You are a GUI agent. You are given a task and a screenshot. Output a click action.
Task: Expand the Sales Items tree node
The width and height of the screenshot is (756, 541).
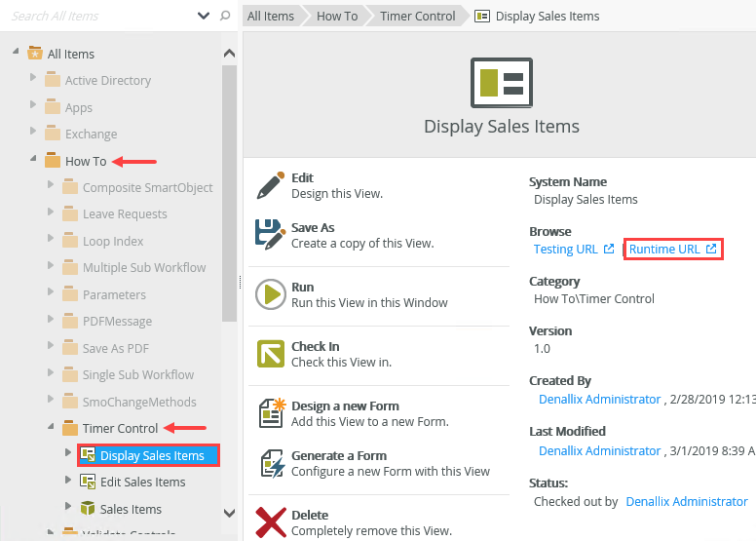pos(67,508)
